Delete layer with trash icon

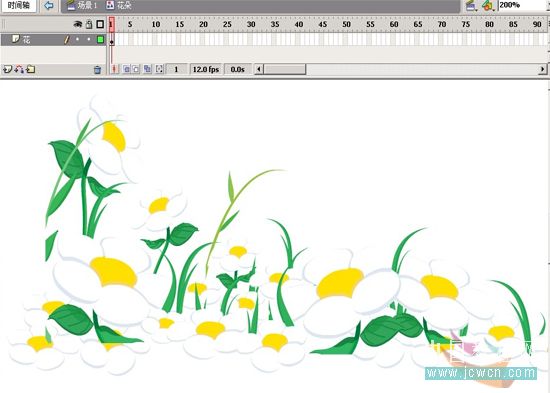tap(98, 70)
